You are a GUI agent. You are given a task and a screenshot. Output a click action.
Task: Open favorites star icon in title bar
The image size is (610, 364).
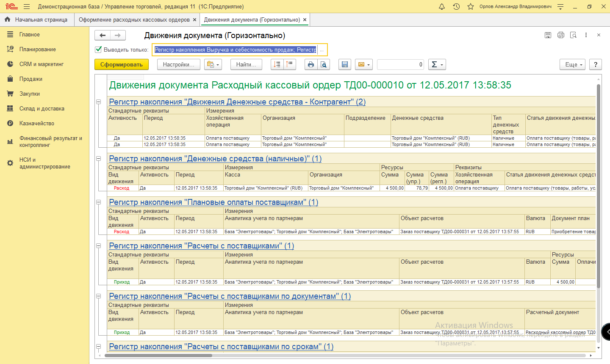point(471,6)
